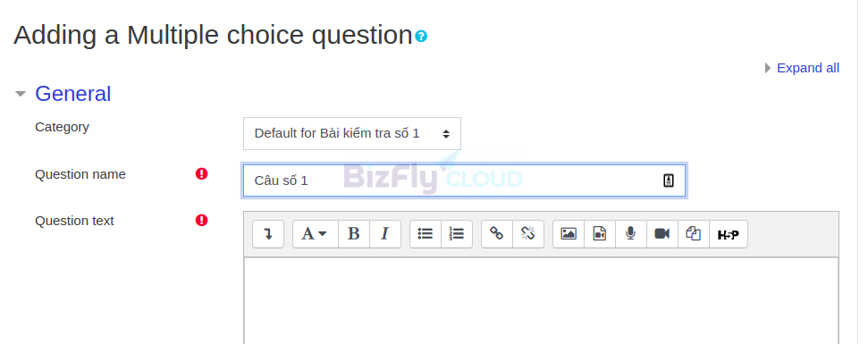Click the Expand all link
Screen dimensions: 868x344
pos(808,68)
